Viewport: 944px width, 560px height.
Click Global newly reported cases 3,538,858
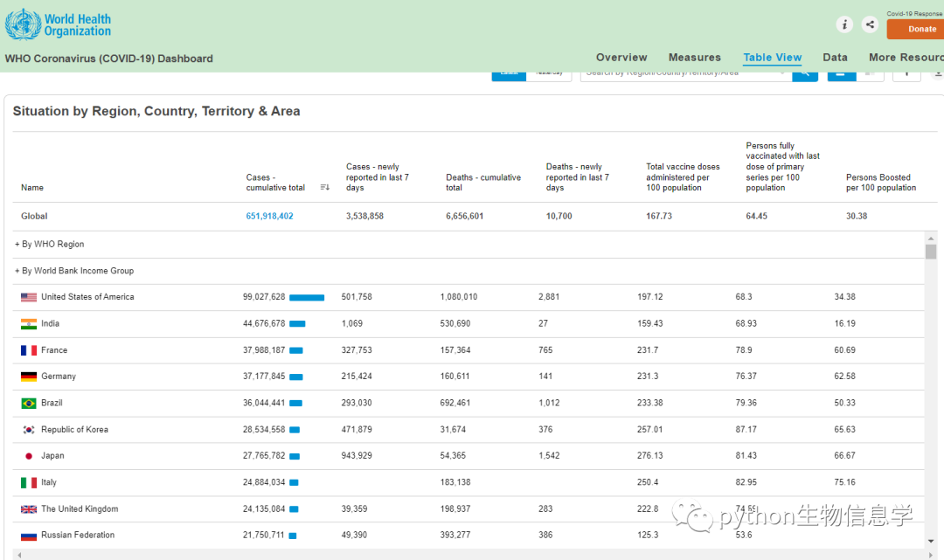364,216
